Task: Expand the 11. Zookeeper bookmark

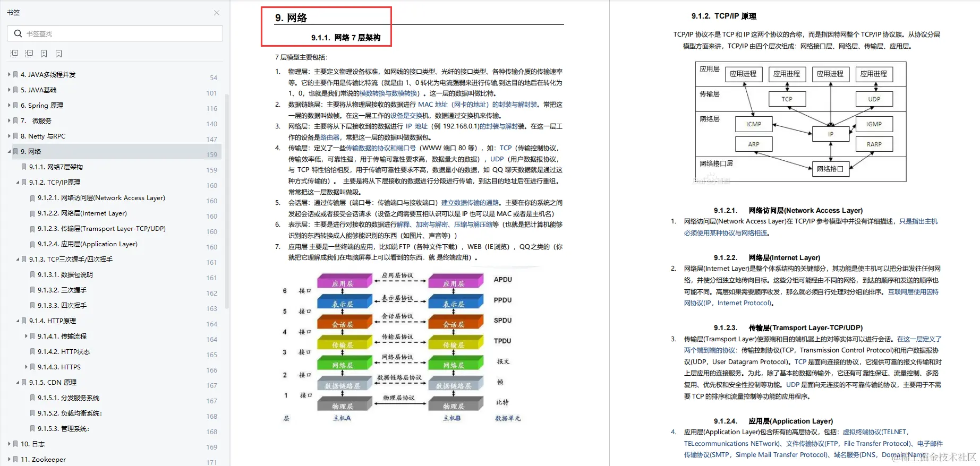Action: coord(9,459)
